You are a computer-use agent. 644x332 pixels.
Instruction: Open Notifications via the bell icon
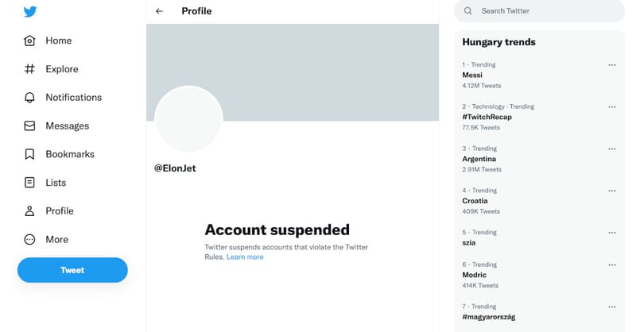click(29, 97)
